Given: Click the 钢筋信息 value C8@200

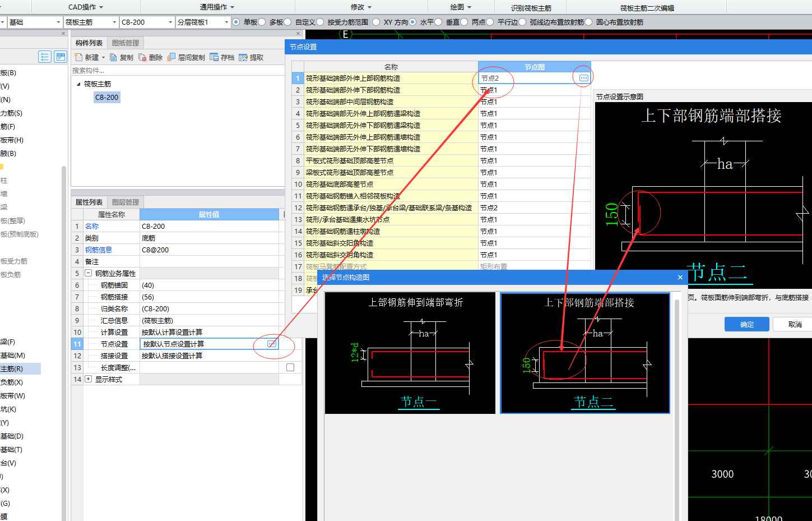Looking at the screenshot, I should (x=209, y=250).
